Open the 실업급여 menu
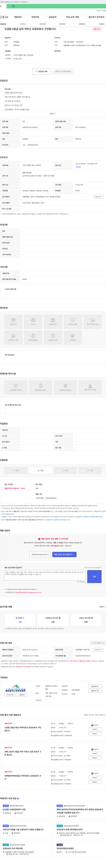Viewport: 106px width, 868px height. 53,17
